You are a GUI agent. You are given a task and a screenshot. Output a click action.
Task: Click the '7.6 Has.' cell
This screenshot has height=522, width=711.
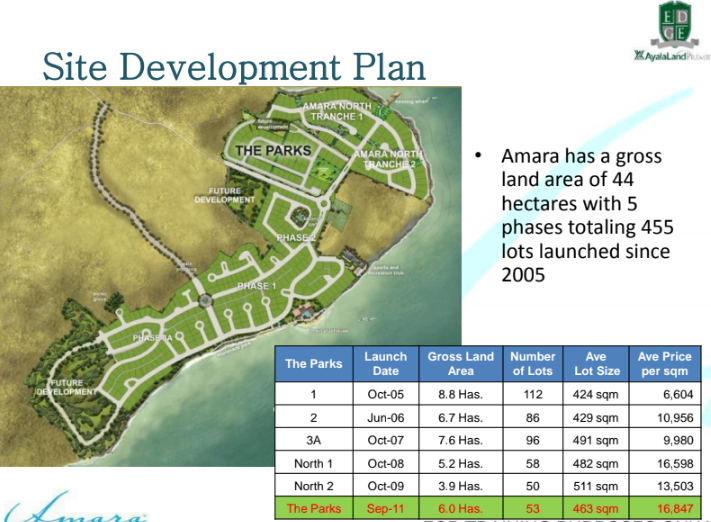[x=461, y=440]
